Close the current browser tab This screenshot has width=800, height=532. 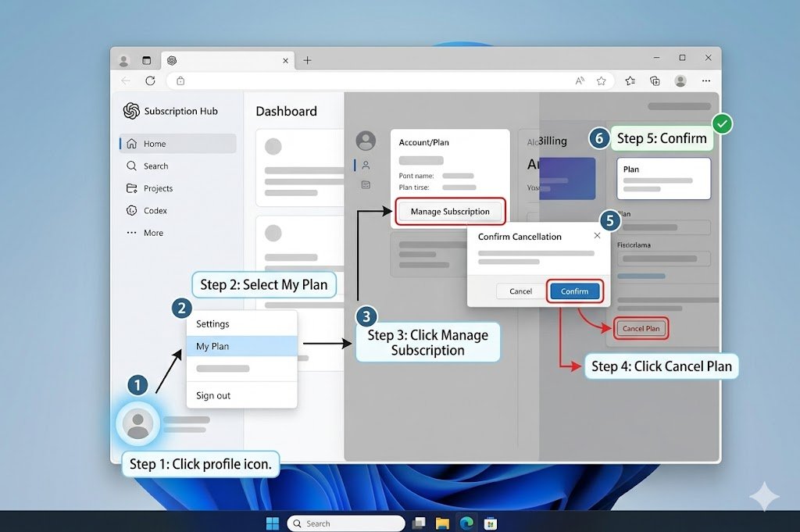click(x=285, y=61)
